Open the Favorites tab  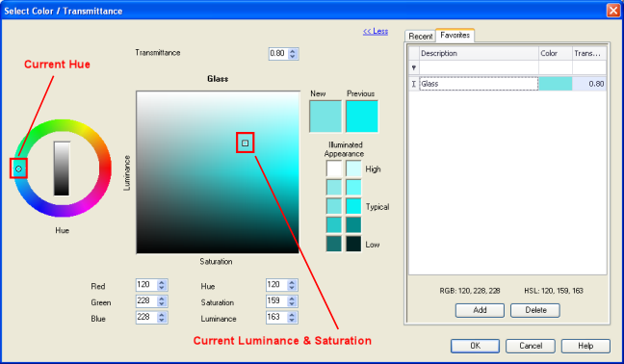click(x=455, y=35)
